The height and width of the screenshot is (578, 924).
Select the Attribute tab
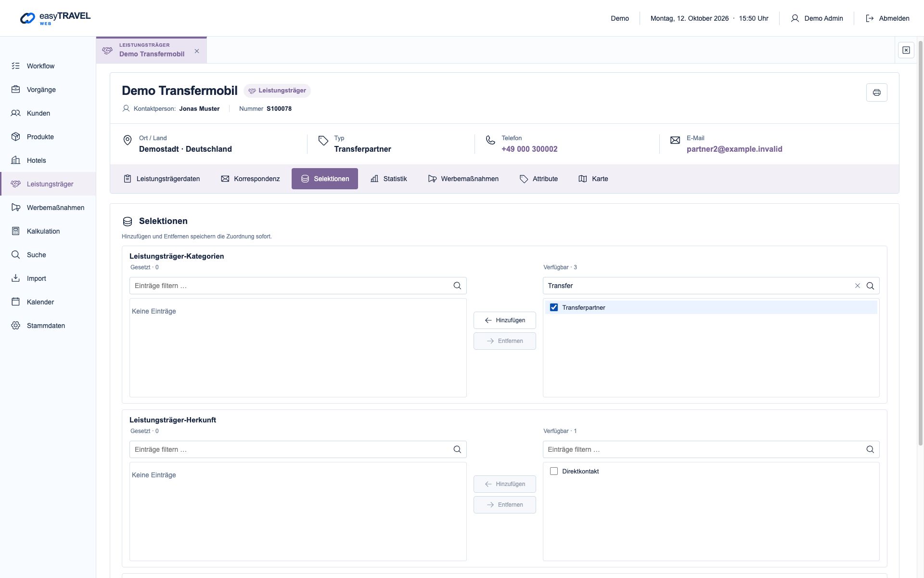(x=539, y=179)
